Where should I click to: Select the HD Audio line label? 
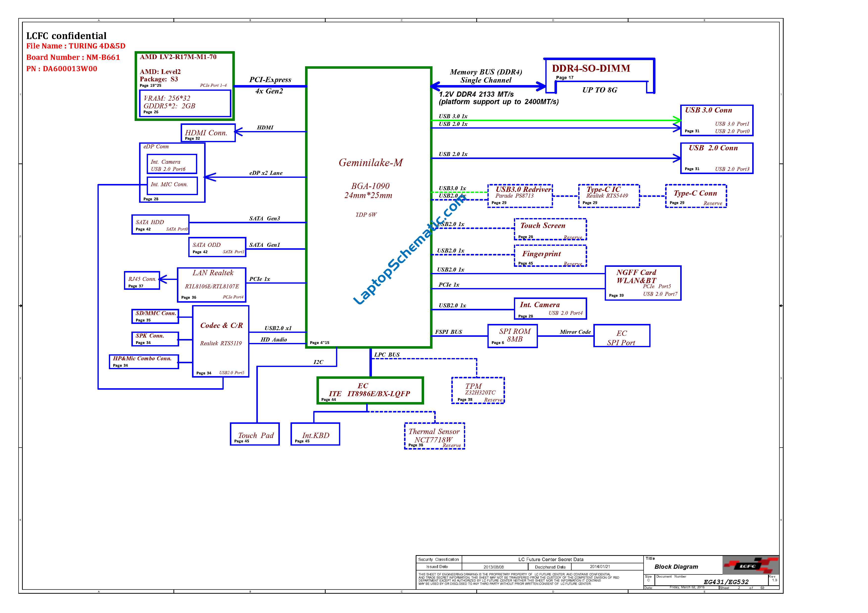coord(274,340)
